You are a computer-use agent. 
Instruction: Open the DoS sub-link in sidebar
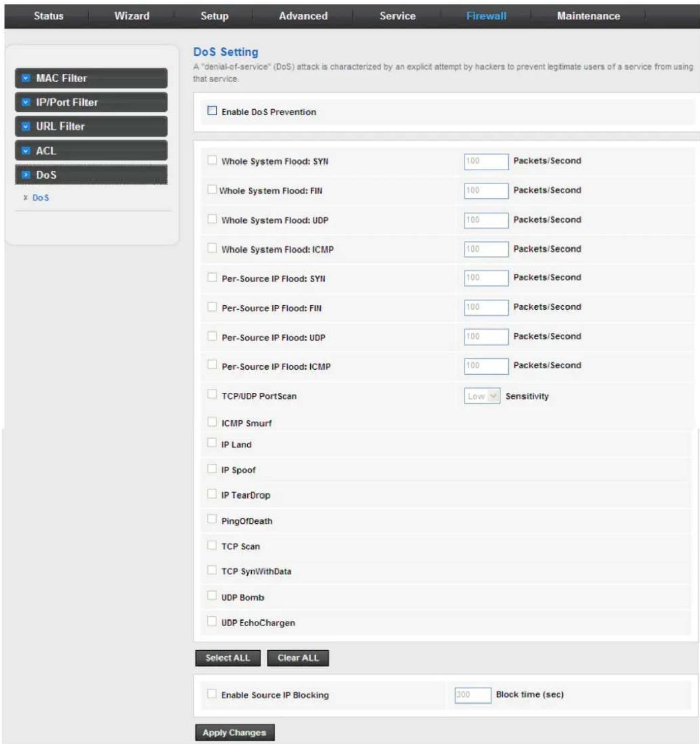[x=40, y=198]
